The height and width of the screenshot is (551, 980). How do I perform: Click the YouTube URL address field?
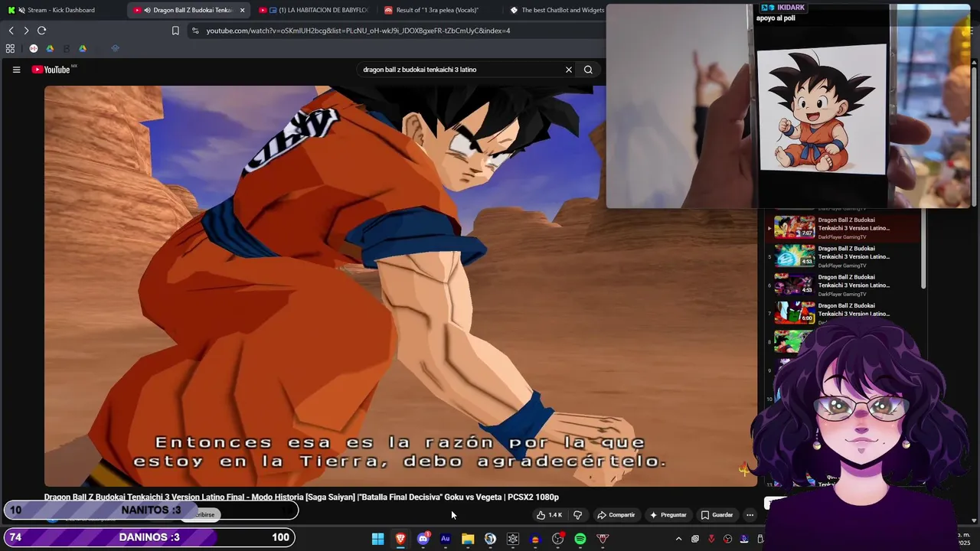358,31
